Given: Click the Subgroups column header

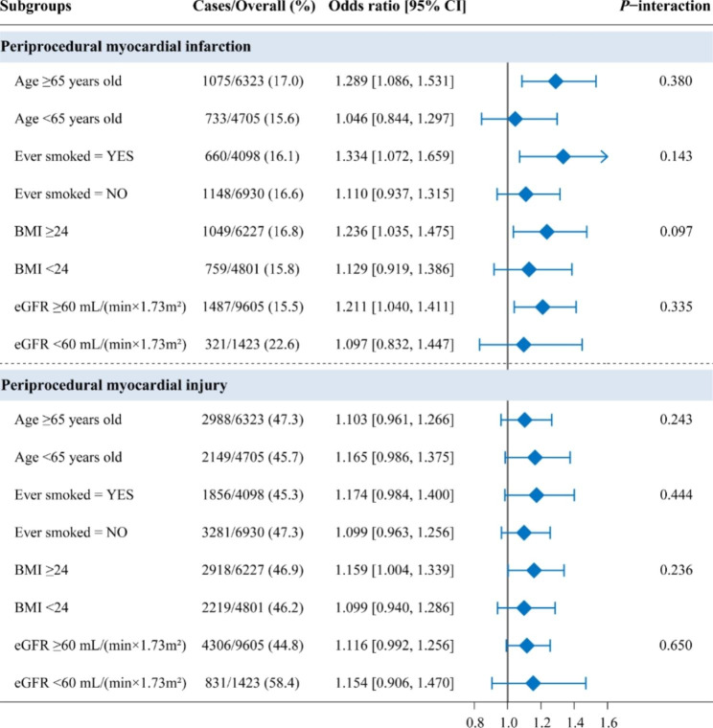Looking at the screenshot, I should (40, 8).
